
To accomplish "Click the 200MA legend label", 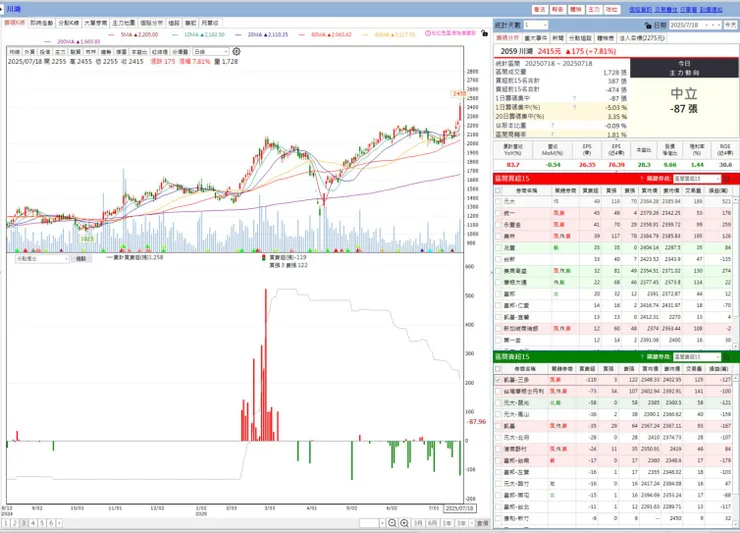I will 79,42.
